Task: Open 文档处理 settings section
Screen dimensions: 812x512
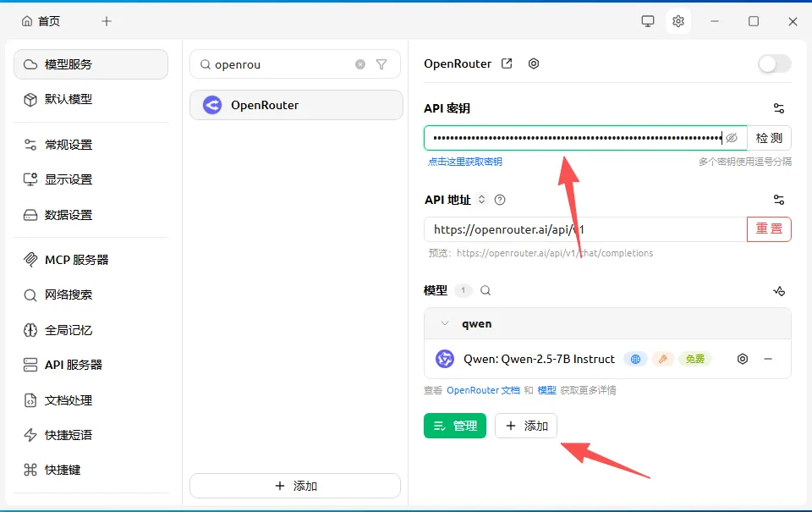Action: pos(91,400)
